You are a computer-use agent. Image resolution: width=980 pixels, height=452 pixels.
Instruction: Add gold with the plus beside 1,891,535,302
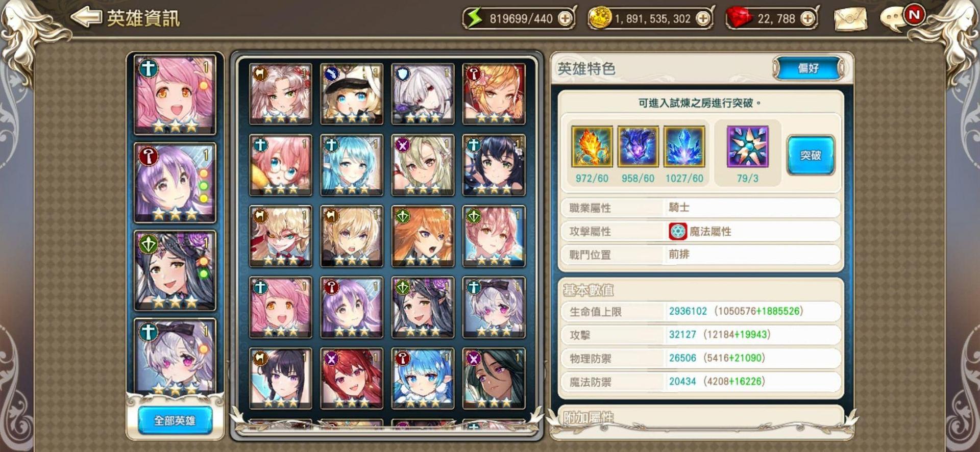click(x=703, y=19)
